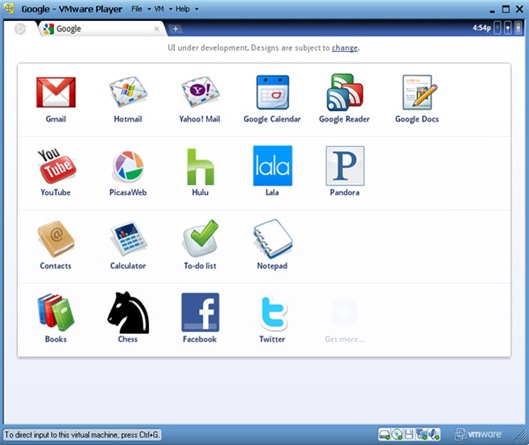The image size is (529, 445).
Task: Open the Yahoo! Mail envelope icon
Action: click(x=200, y=92)
